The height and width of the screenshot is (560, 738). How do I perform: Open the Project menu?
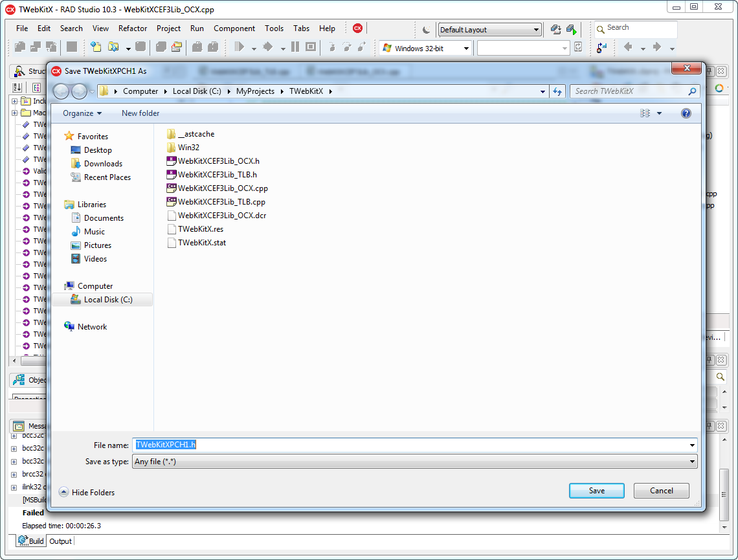(168, 28)
